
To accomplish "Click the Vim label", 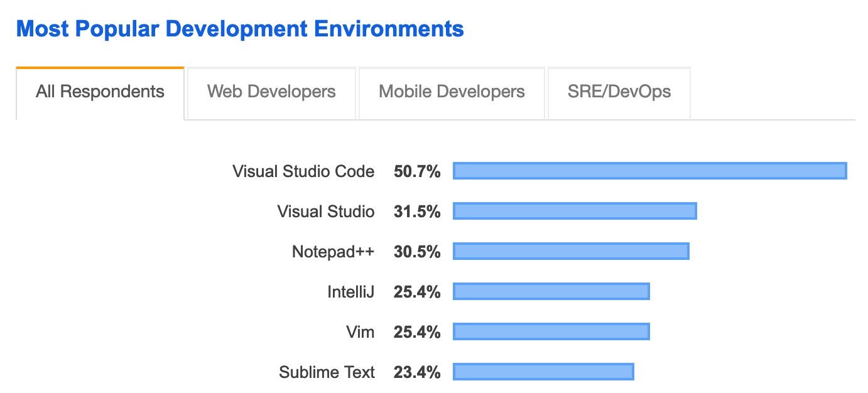I will pyautogui.click(x=361, y=332).
